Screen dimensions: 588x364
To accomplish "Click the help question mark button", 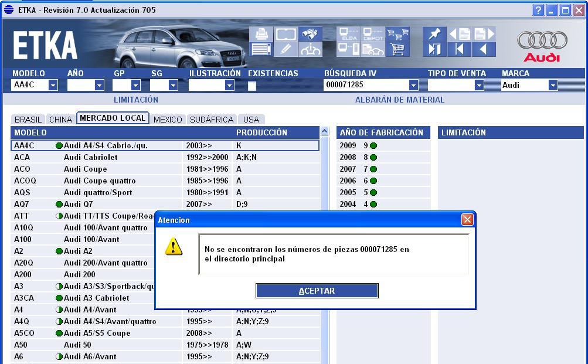I will [x=538, y=10].
